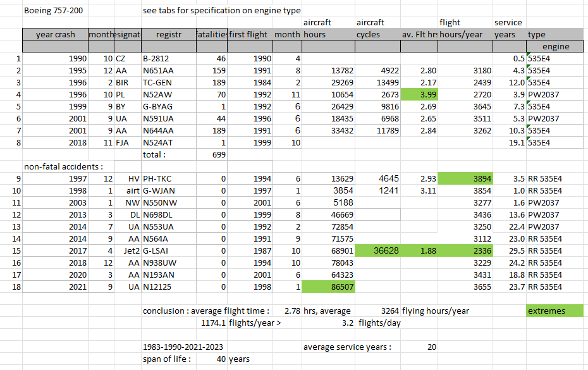Viewport: 588px width, 370px height.
Task: Click the span of life value 40
Action: pos(212,359)
